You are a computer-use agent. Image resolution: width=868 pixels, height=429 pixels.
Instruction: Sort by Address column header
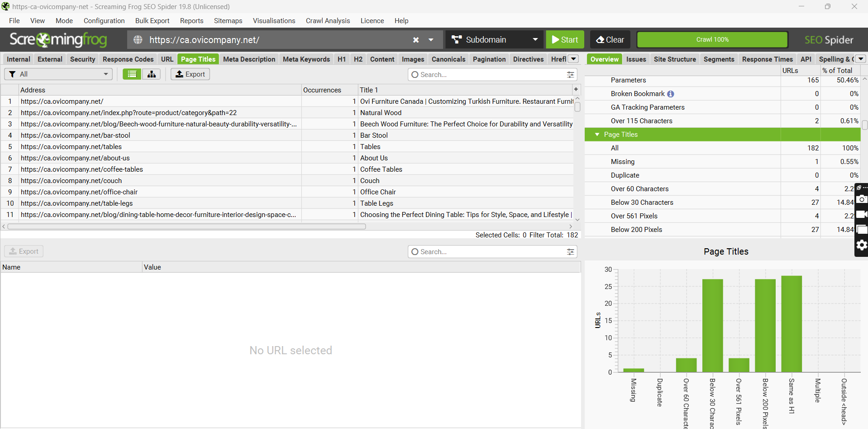point(160,90)
